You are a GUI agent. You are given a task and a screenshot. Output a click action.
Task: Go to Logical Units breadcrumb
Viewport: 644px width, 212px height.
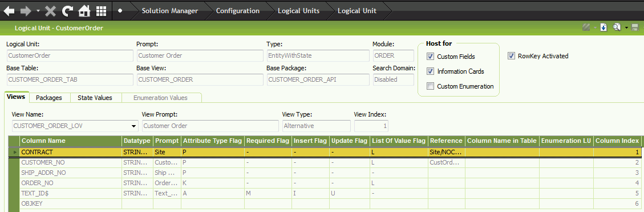(x=298, y=11)
